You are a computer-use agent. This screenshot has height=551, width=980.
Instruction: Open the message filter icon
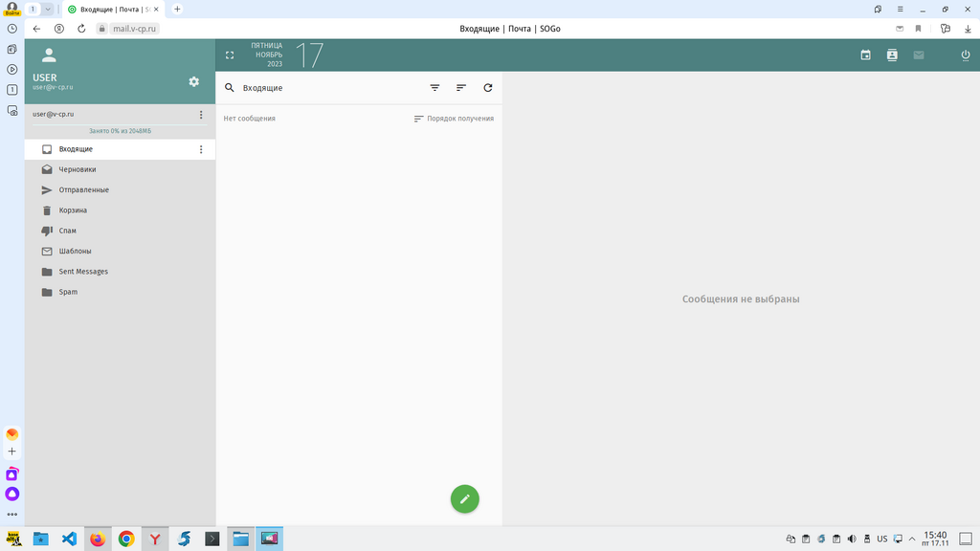(434, 88)
